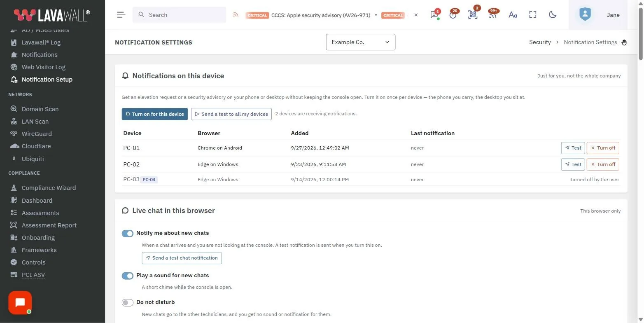Image resolution: width=644 pixels, height=323 pixels.
Task: Open Lavawall® Log in the sidebar
Action: coord(41,42)
